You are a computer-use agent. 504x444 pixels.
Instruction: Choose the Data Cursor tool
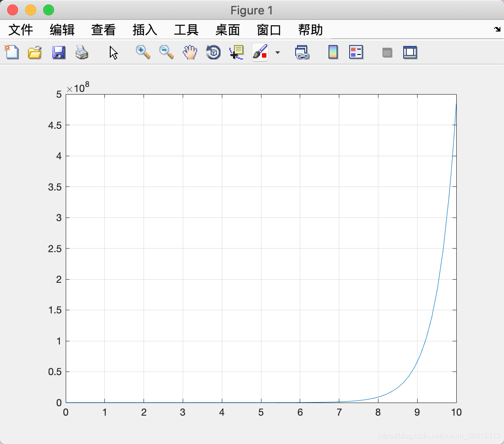tap(237, 52)
